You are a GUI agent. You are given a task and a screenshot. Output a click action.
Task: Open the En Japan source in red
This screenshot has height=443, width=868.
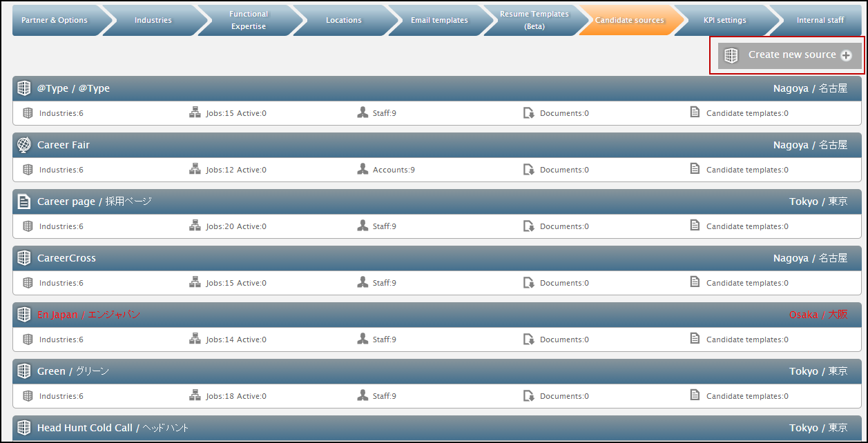coord(437,315)
